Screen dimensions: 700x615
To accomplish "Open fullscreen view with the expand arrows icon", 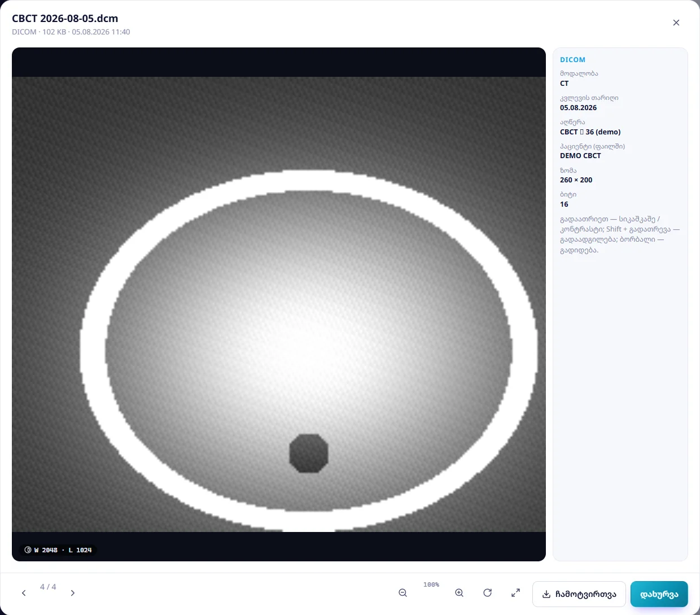I will [x=515, y=593].
